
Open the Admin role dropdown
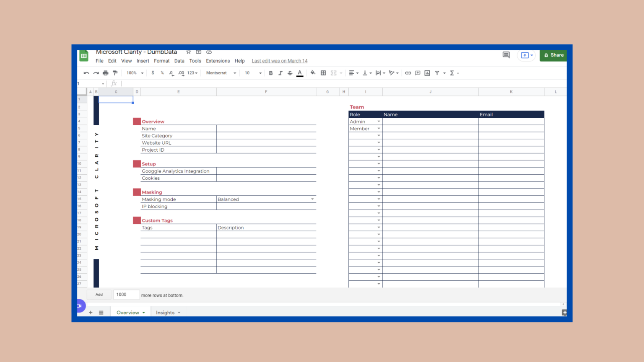[379, 121]
